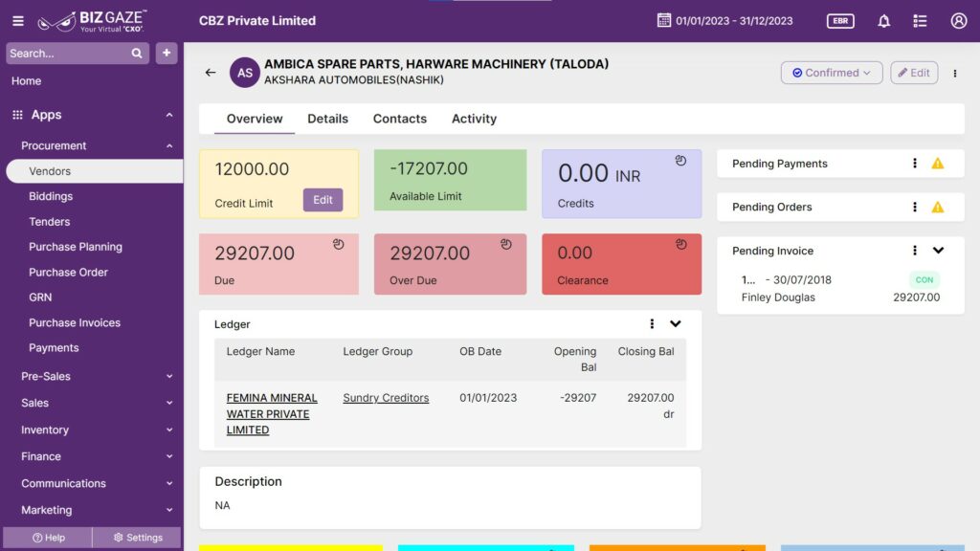Refresh the Credits card icon
The width and height of the screenshot is (980, 551).
680,161
